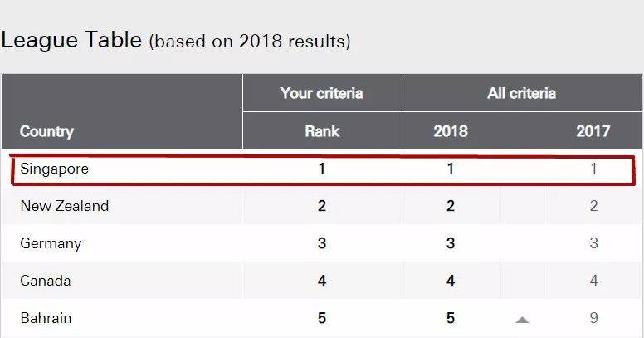Click Germany's 2018 rank value 3
644x338 pixels.
451,243
